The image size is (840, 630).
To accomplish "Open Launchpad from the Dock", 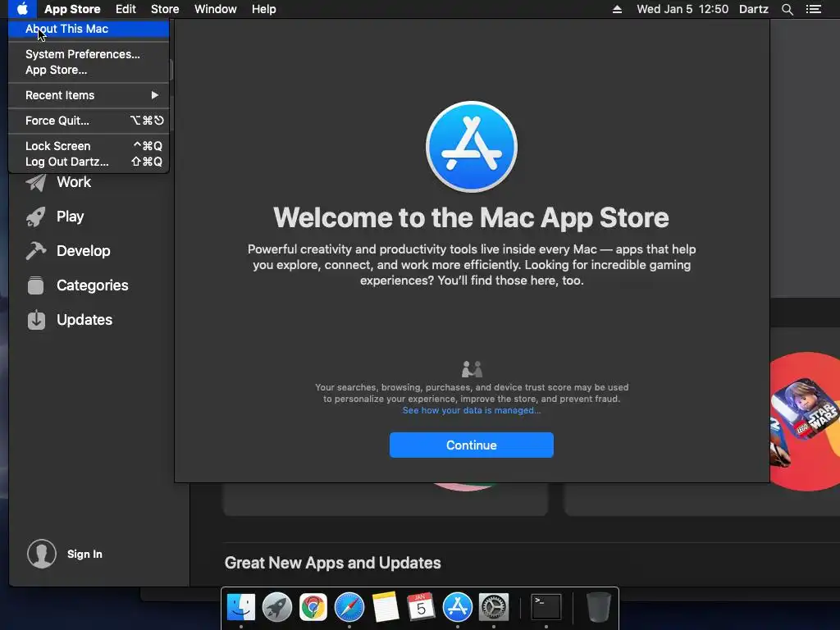I will tap(277, 607).
